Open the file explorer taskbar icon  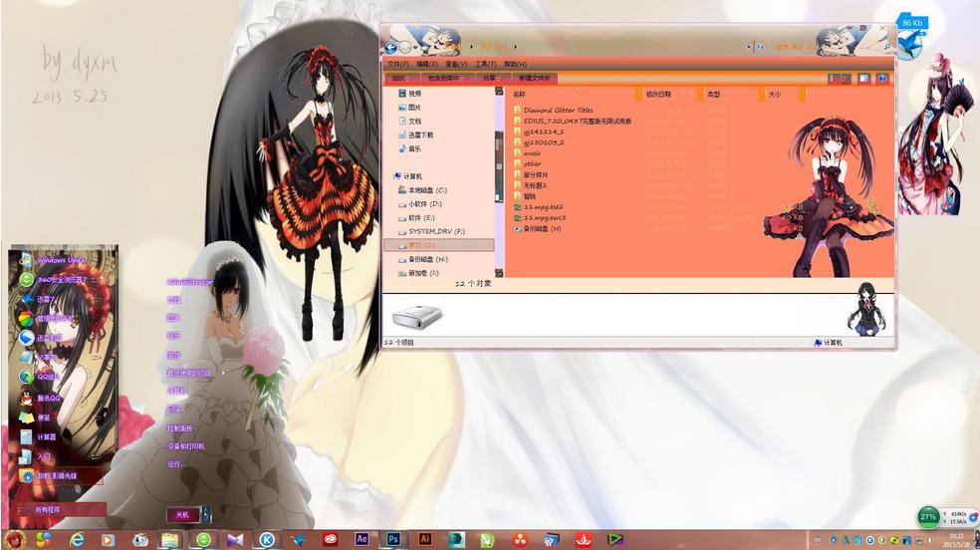tap(169, 539)
